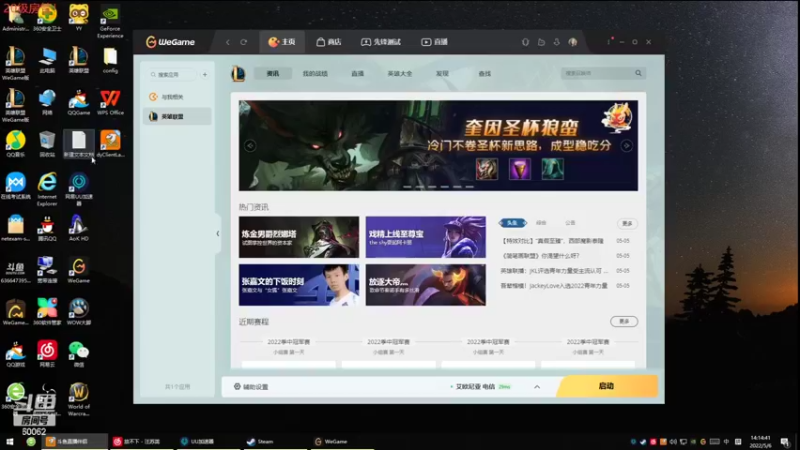Open the WPS Office desktop icon

coord(110,103)
